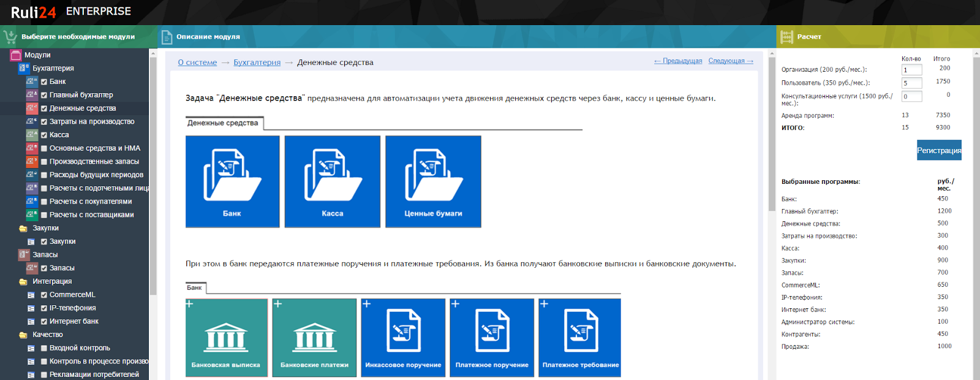Select the Денежные средства tab
980x380 pixels.
[x=224, y=123]
